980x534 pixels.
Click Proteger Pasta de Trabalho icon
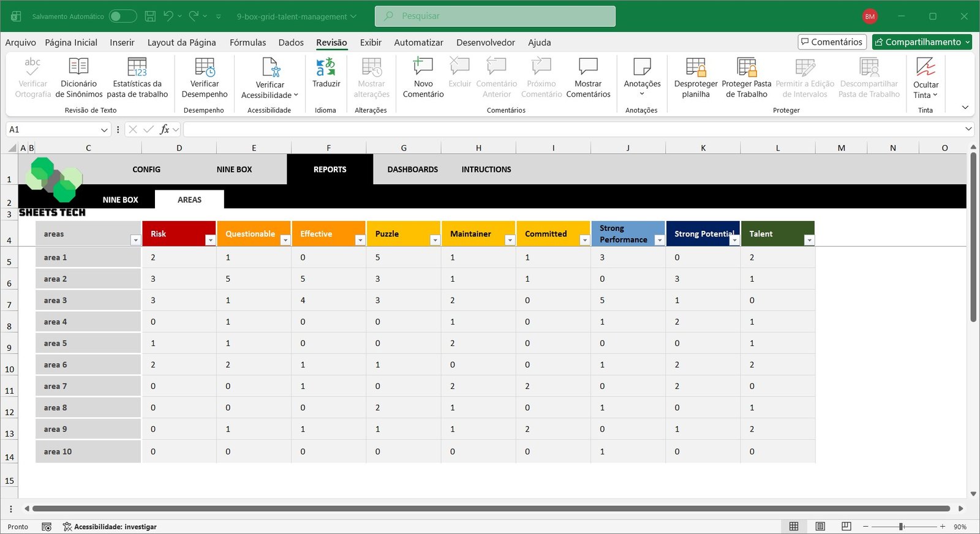(x=747, y=66)
